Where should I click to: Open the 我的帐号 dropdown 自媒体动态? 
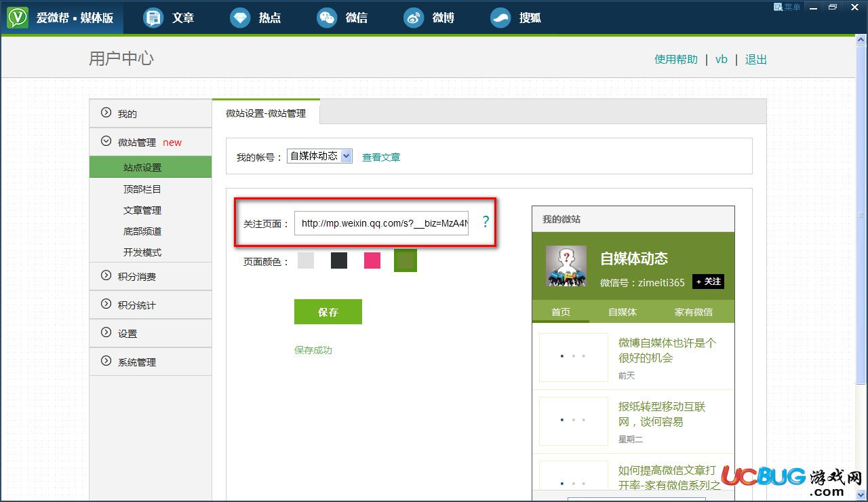(x=319, y=156)
